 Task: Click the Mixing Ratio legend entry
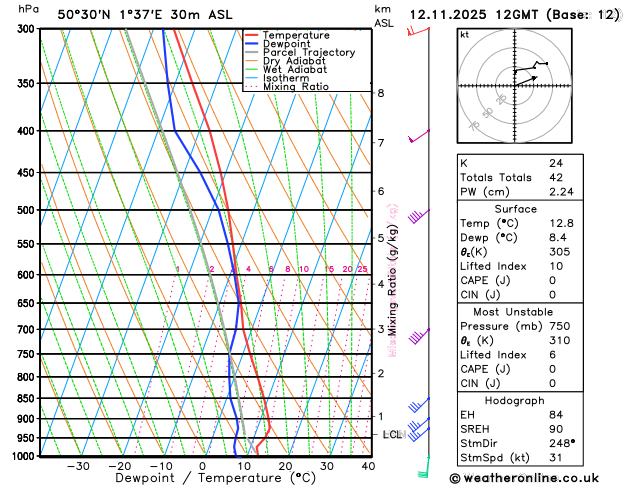287,87
